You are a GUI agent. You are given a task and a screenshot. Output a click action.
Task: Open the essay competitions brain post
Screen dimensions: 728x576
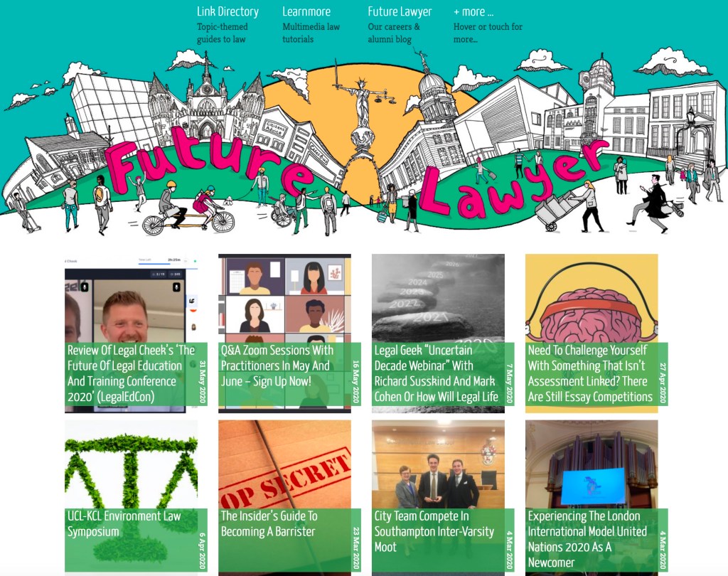590,373
